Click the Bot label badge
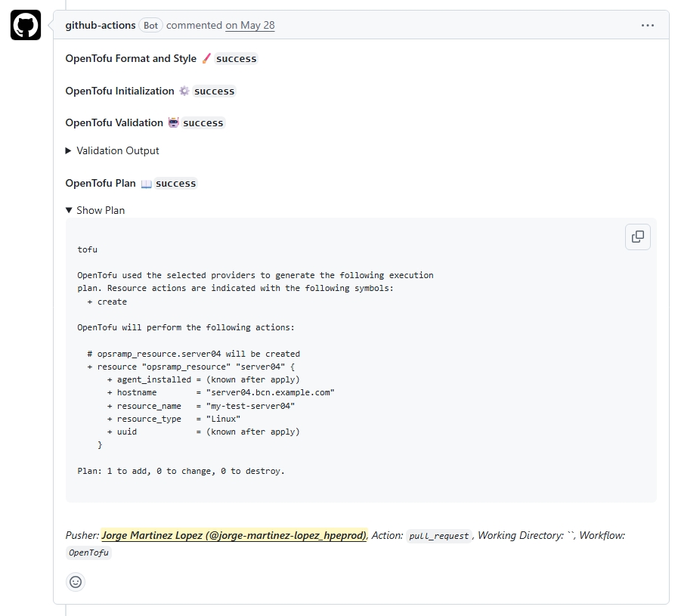The width and height of the screenshot is (678, 616). [x=150, y=26]
